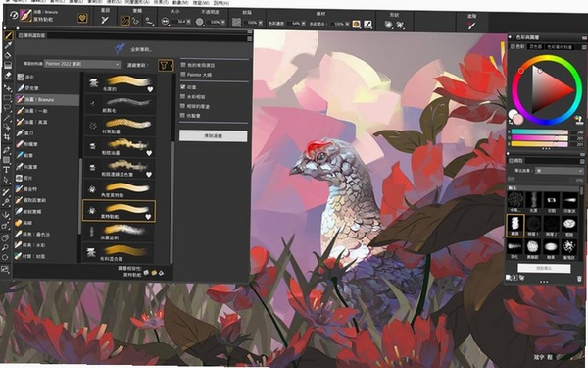
Task: Select the Magnifier tool in toolbox
Action: (6, 248)
